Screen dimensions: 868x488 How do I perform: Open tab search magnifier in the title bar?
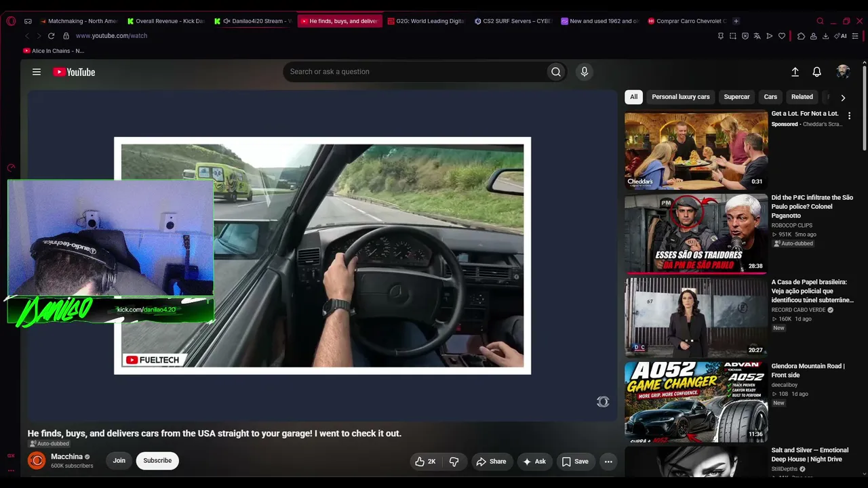click(820, 21)
